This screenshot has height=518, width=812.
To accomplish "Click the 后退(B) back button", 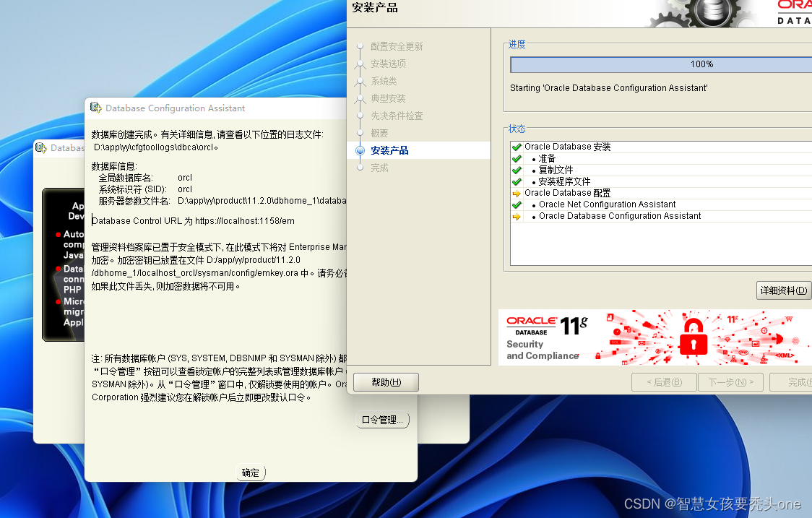I will pos(665,382).
